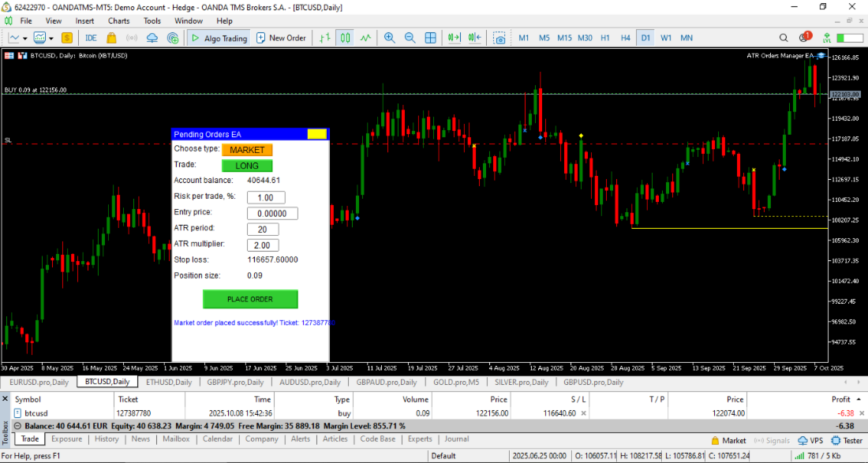Open the indicators dropdown arrow

(x=51, y=38)
